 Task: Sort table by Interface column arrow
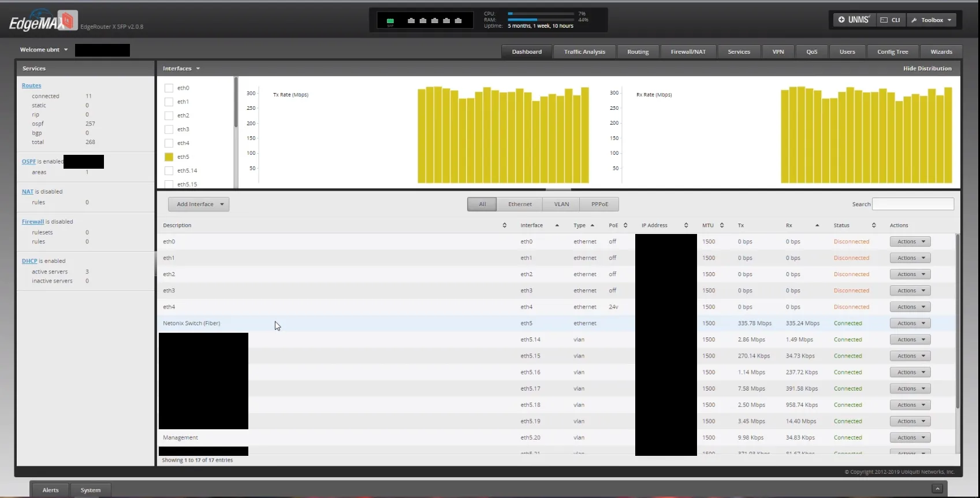557,225
